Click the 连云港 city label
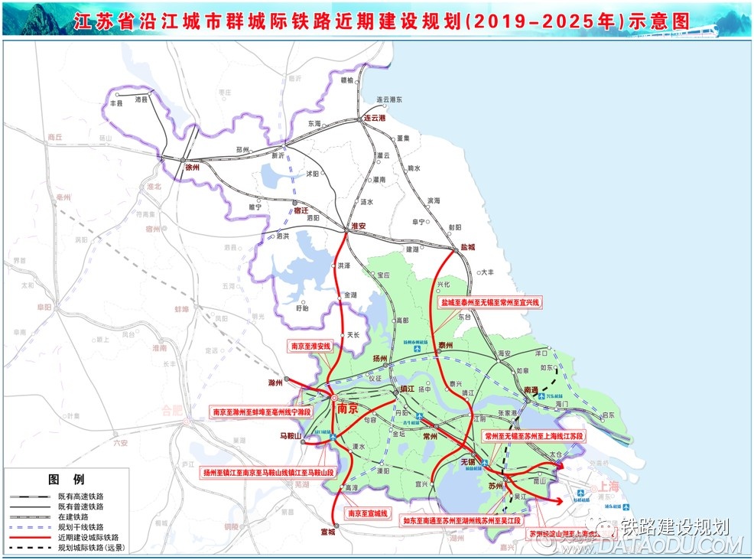 click(x=375, y=118)
